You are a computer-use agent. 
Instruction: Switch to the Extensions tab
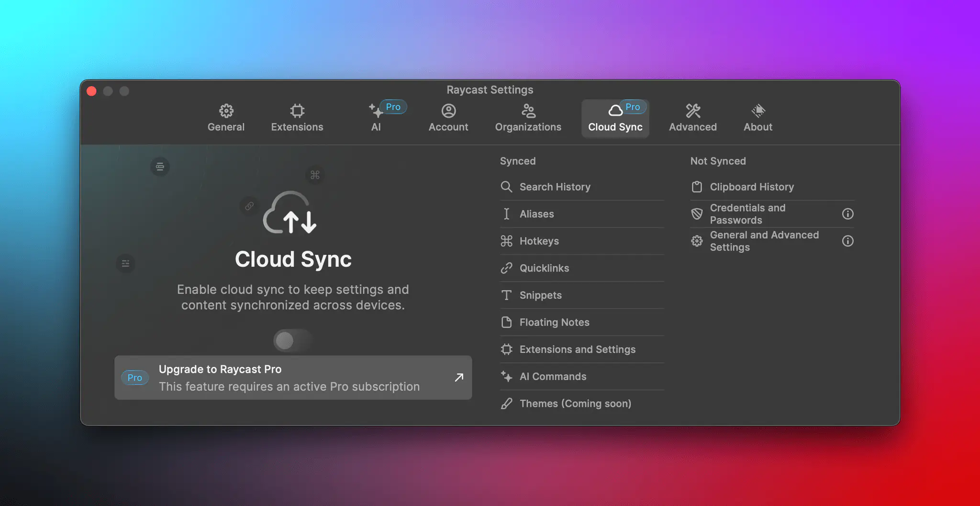coord(297,118)
